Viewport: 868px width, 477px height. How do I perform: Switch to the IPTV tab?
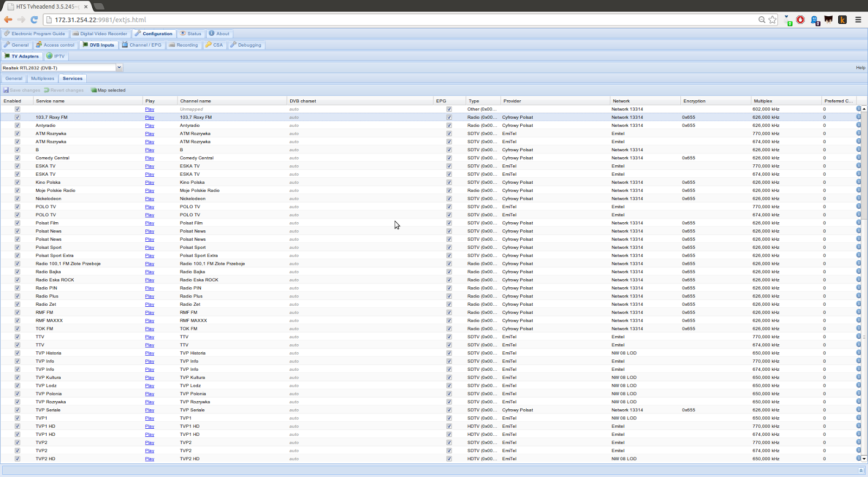pos(56,56)
